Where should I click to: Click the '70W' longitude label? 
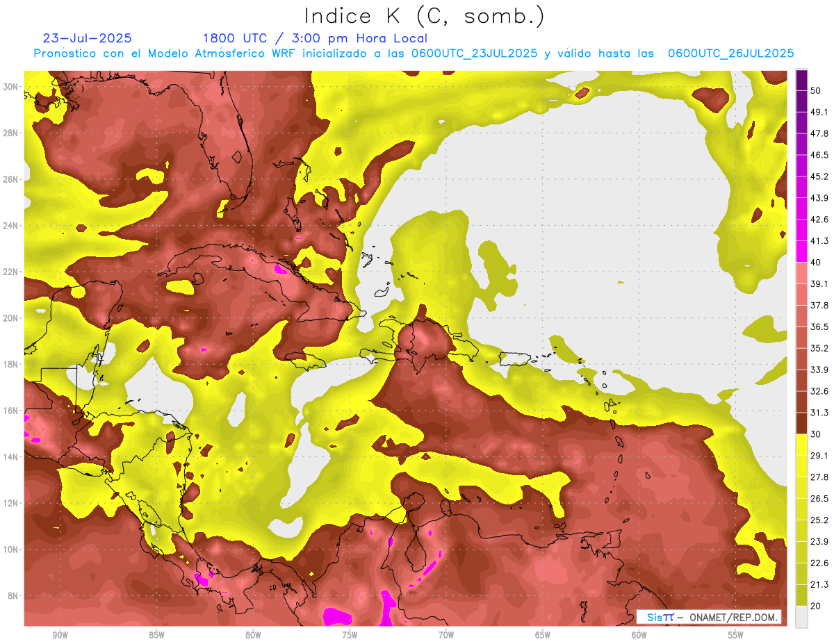point(446,635)
